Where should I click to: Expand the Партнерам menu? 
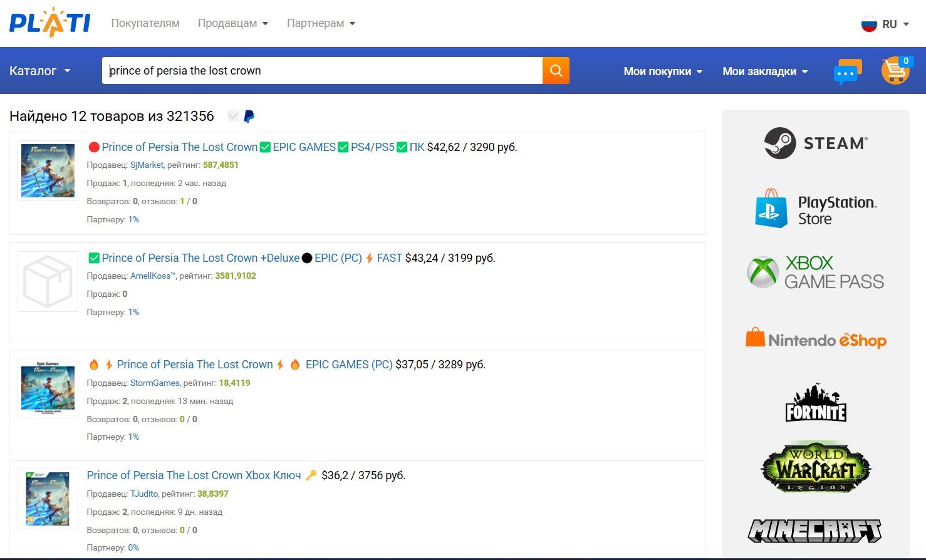click(x=321, y=23)
